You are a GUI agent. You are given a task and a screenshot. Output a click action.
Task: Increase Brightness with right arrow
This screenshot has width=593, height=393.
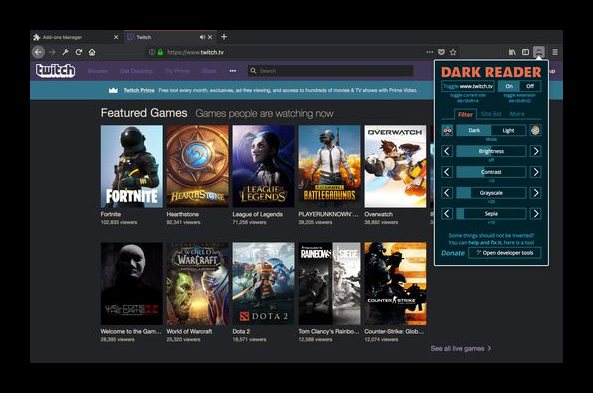[536, 151]
